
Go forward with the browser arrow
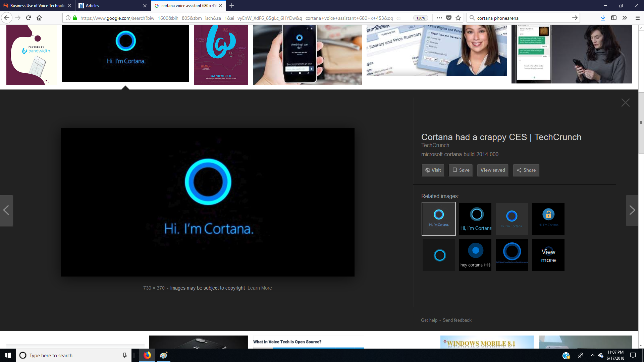(x=18, y=18)
